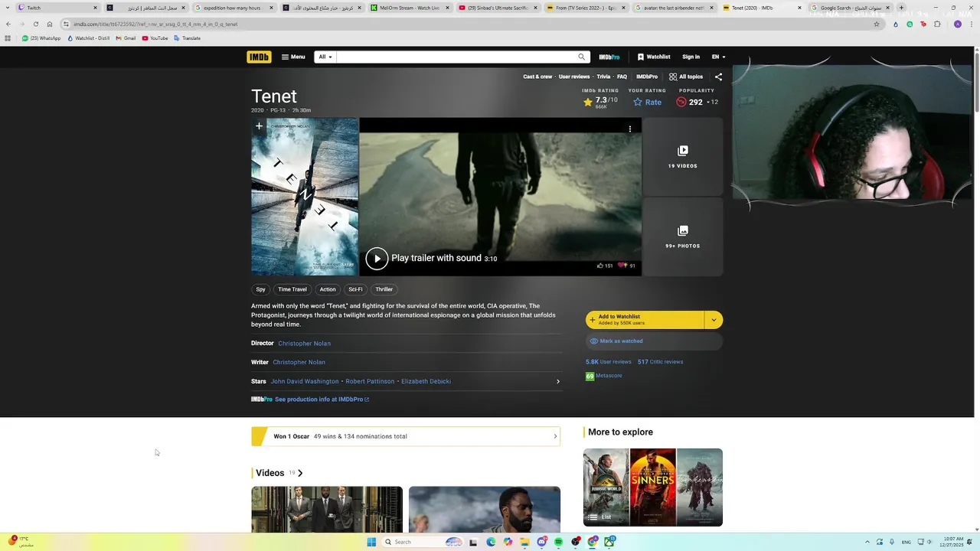980x551 pixels.
Task: Bookmark this page with the star icon
Action: (x=877, y=24)
